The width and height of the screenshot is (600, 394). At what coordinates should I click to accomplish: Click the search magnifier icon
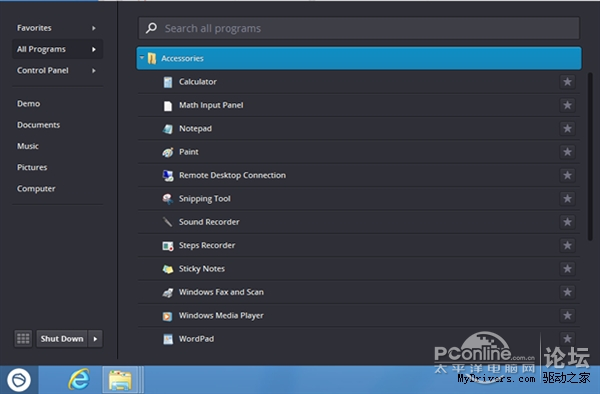[151, 28]
